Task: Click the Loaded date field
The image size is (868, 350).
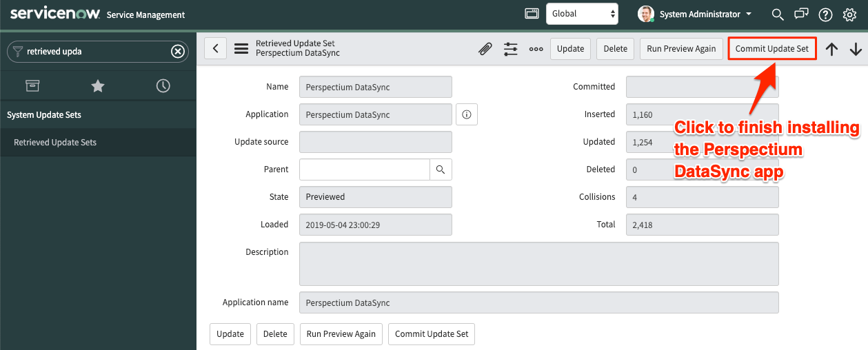Action: click(376, 225)
